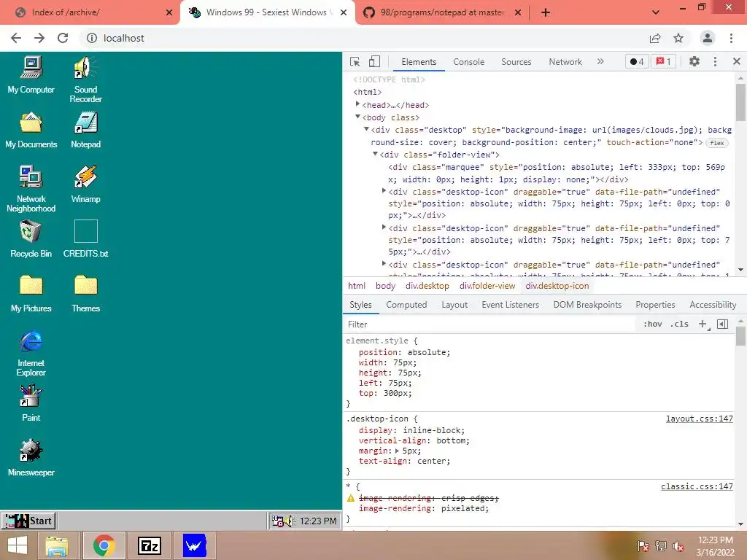Open the Computed pane tab
The height and width of the screenshot is (560, 747).
pos(406,305)
